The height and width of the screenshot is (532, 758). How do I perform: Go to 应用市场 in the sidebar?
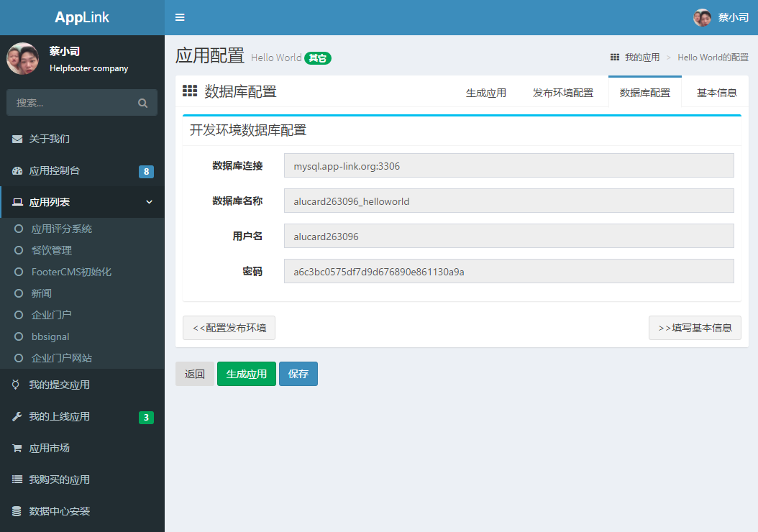[82, 448]
